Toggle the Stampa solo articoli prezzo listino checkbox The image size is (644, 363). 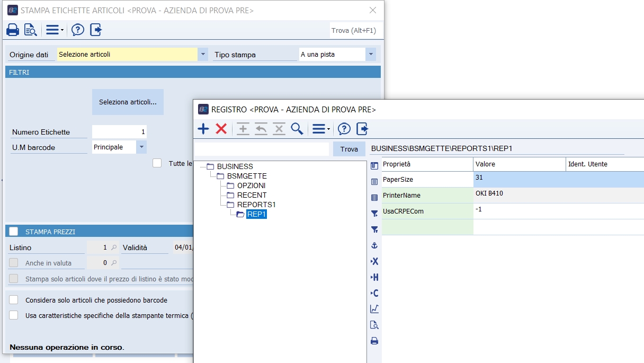click(14, 279)
